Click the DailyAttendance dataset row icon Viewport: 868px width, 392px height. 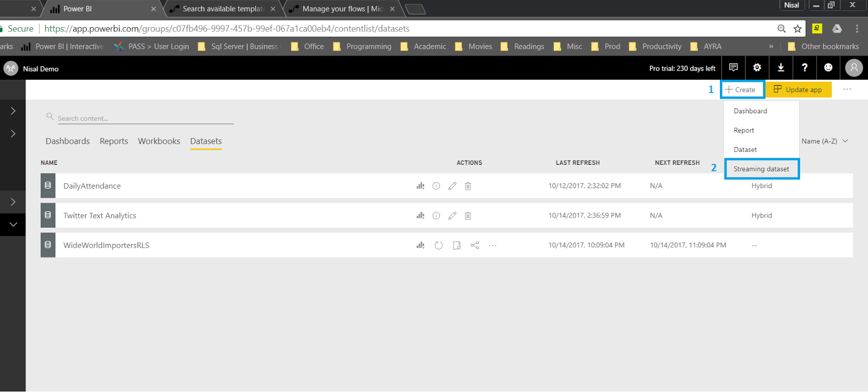pyautogui.click(x=48, y=185)
